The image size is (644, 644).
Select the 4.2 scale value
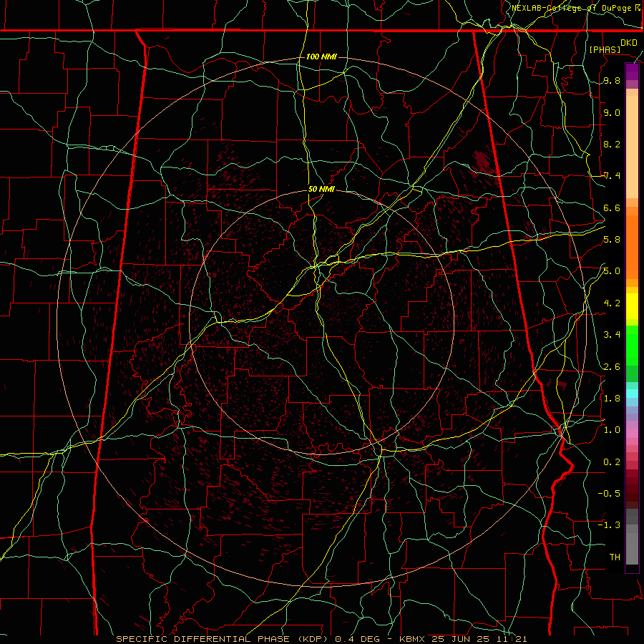click(x=612, y=303)
